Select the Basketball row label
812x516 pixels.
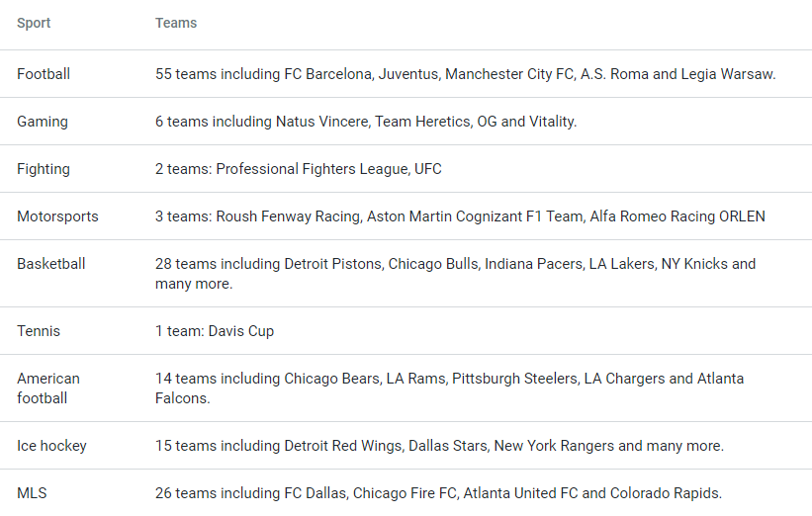51,264
